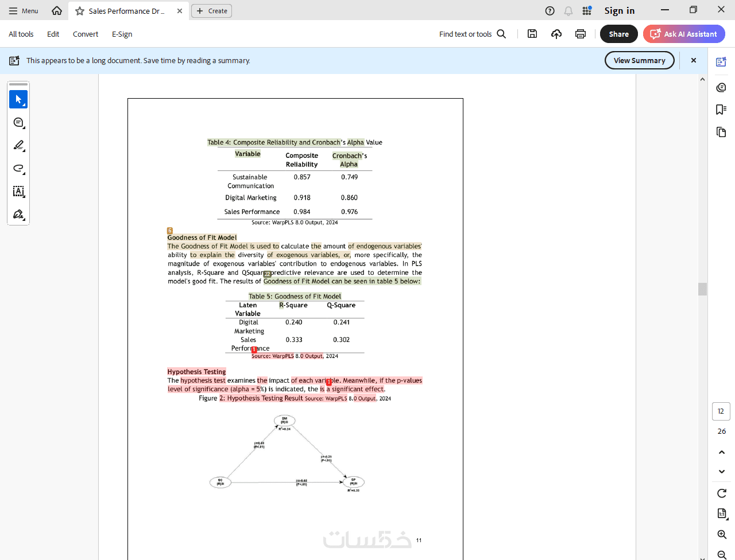735x560 pixels.
Task: Click the Create new tab button
Action: click(211, 11)
